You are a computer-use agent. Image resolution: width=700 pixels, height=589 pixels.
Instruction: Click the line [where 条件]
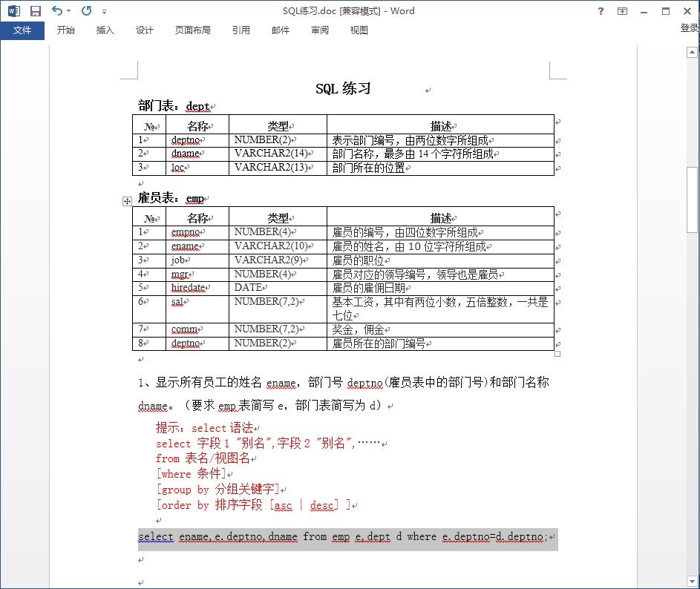tap(191, 474)
